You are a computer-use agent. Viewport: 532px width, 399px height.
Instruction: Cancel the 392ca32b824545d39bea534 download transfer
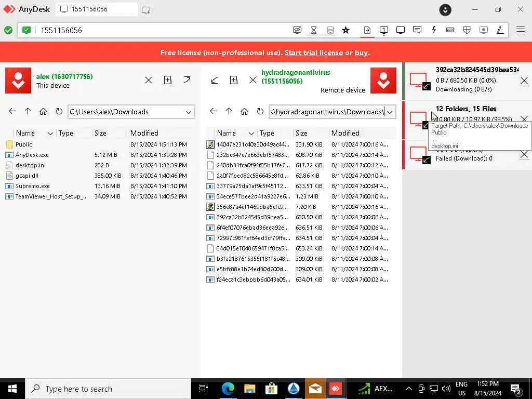coord(524,81)
